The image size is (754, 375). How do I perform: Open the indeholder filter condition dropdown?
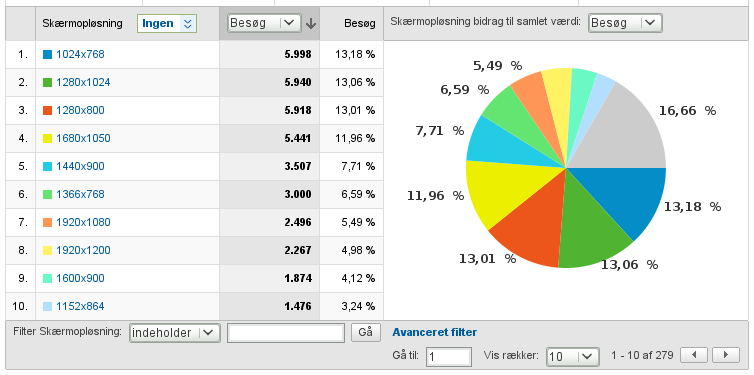click(x=175, y=333)
